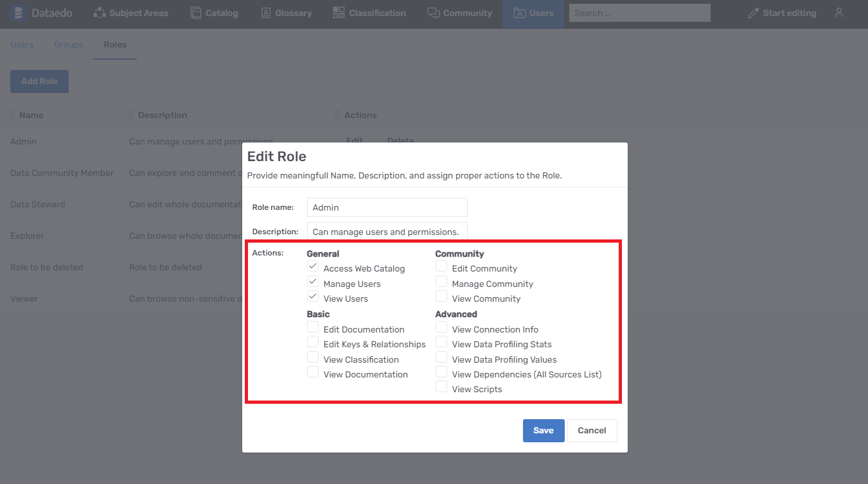Click the Search box in the header
The height and width of the screenshot is (484, 868).
coord(639,13)
